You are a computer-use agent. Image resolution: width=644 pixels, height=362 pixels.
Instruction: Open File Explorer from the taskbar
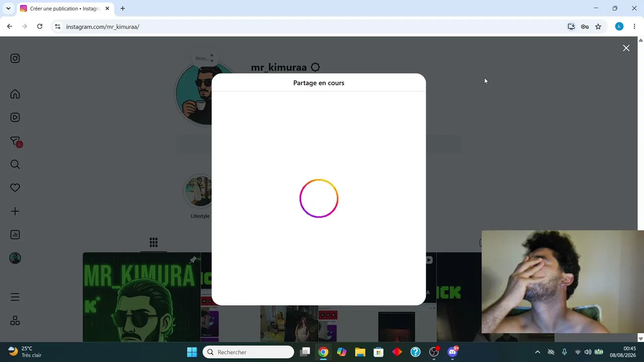[x=360, y=352]
